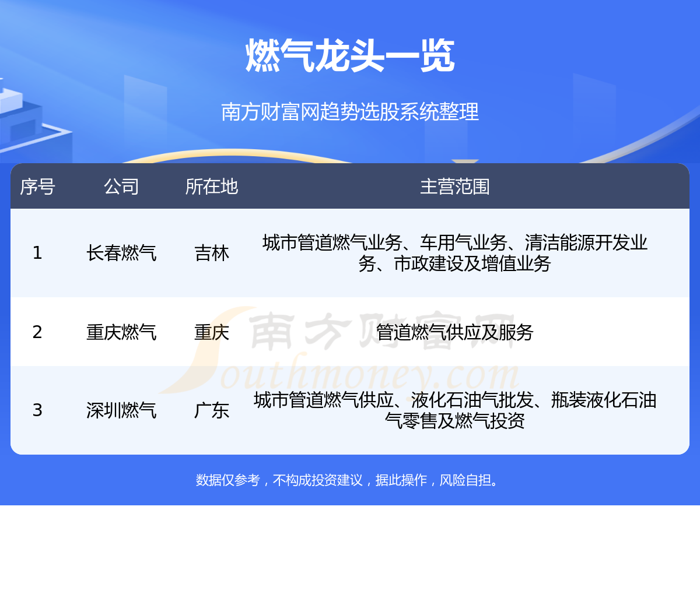Click row number 1 cell
Screen dimensions: 700x612
tap(37, 253)
